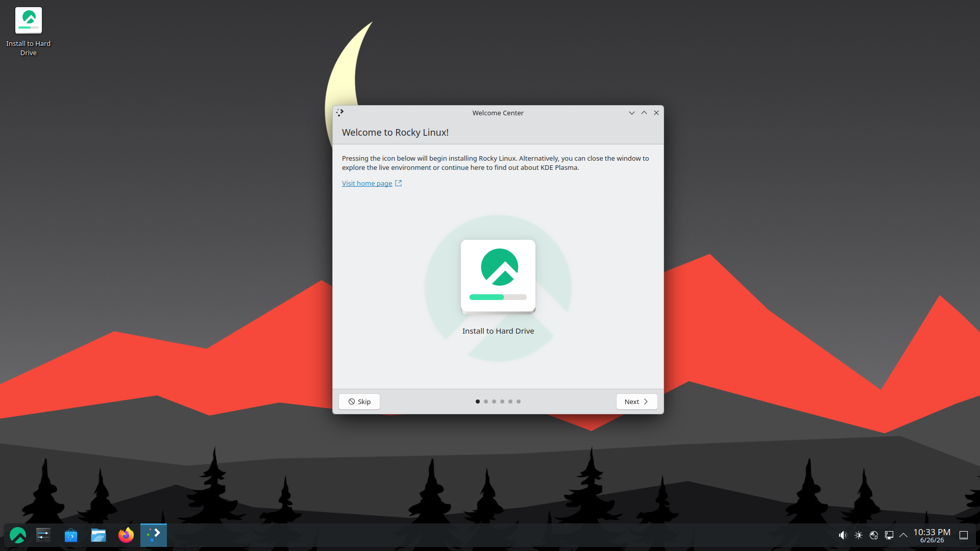This screenshot has height=551, width=980.
Task: Jump to the last page indicator dot
Action: pos(519,402)
